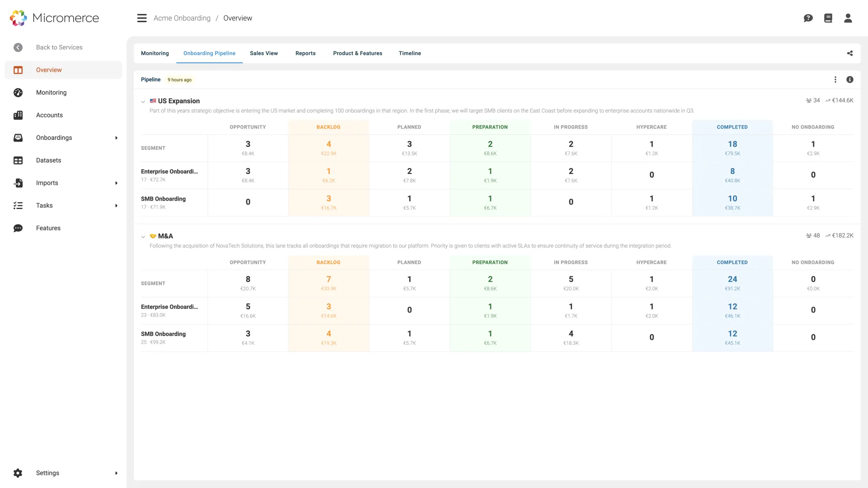Image resolution: width=868 pixels, height=488 pixels.
Task: Open the documentation book icon
Action: (x=828, y=18)
